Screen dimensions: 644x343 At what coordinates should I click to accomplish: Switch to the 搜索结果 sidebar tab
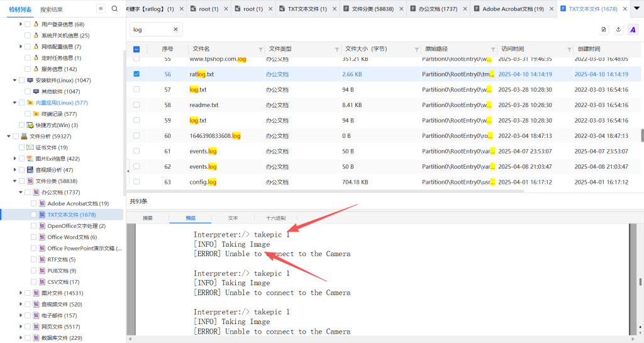pyautogui.click(x=51, y=9)
